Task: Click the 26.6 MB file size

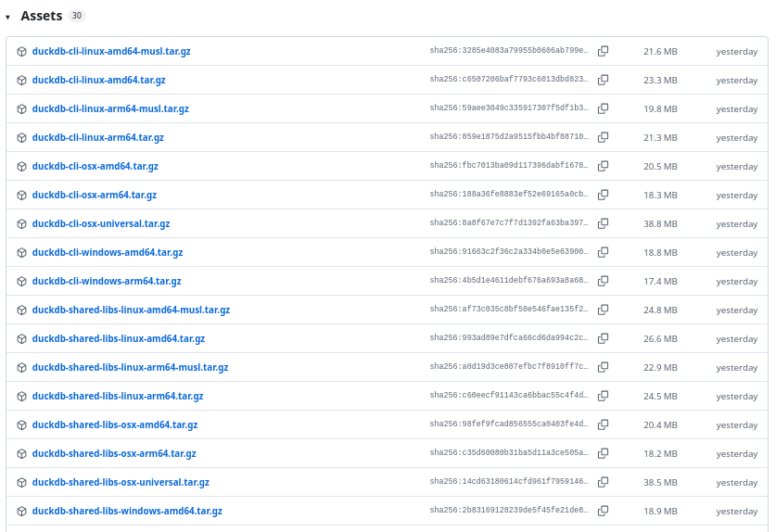Action: coord(660,338)
